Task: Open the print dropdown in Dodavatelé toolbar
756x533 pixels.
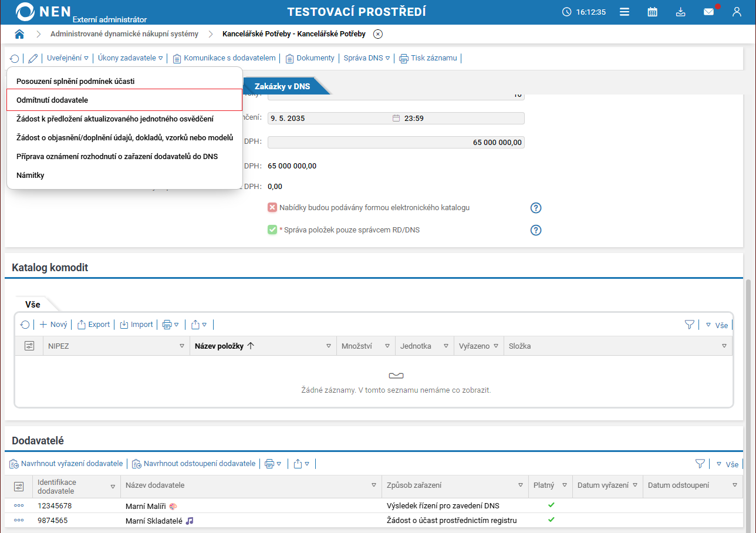Action: [x=274, y=464]
